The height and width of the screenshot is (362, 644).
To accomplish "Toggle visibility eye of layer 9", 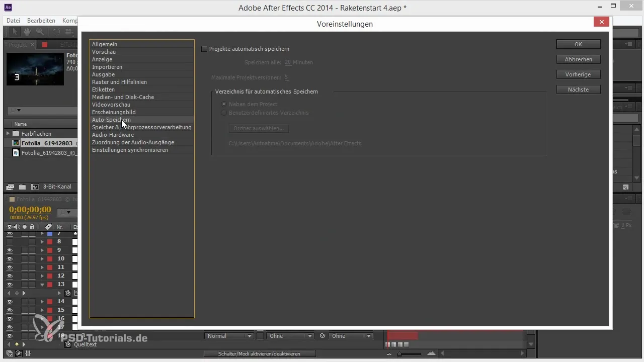I will pos(10,250).
